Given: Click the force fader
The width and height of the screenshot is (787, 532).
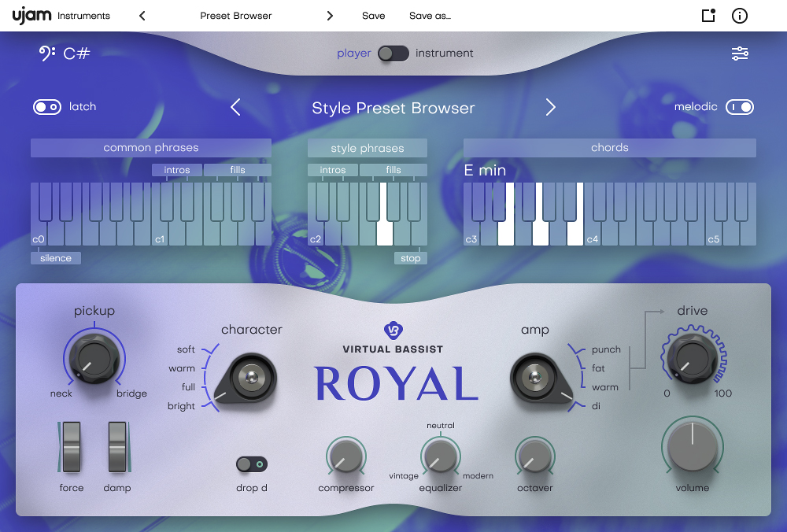Looking at the screenshot, I should (71, 449).
